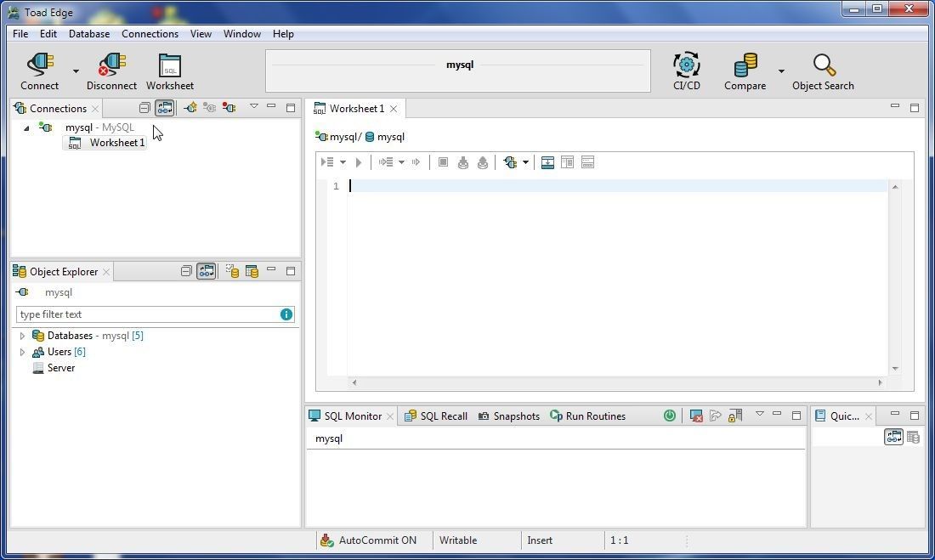Click the small step-forward arrow icon

click(x=416, y=162)
